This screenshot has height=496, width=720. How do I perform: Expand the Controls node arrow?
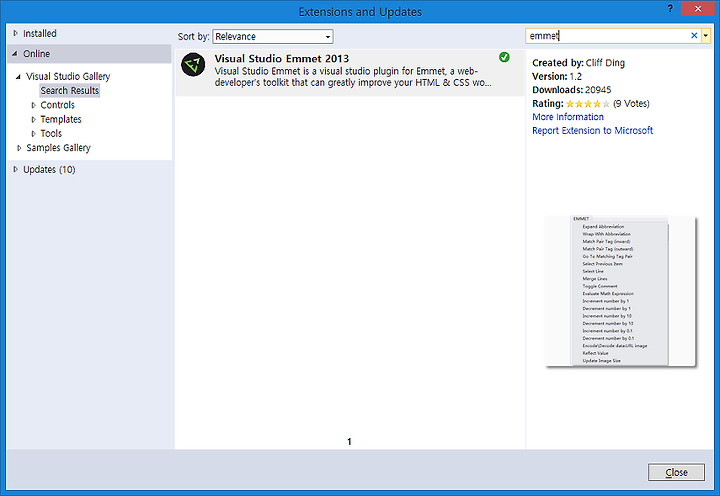coord(33,105)
